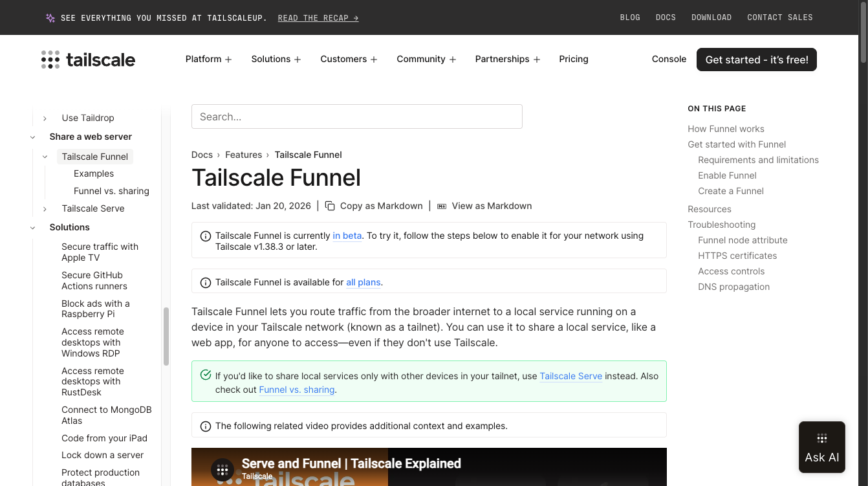Follow the Tailscale Serve inline link

(x=571, y=376)
